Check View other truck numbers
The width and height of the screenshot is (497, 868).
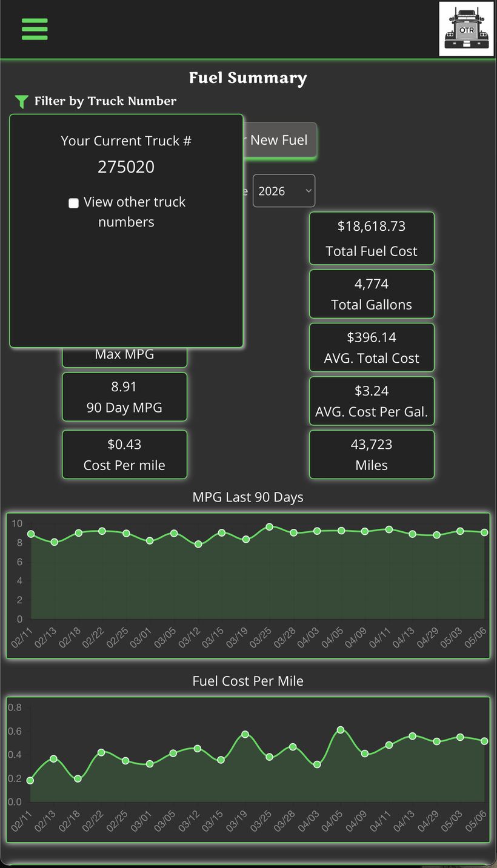pos(73,203)
